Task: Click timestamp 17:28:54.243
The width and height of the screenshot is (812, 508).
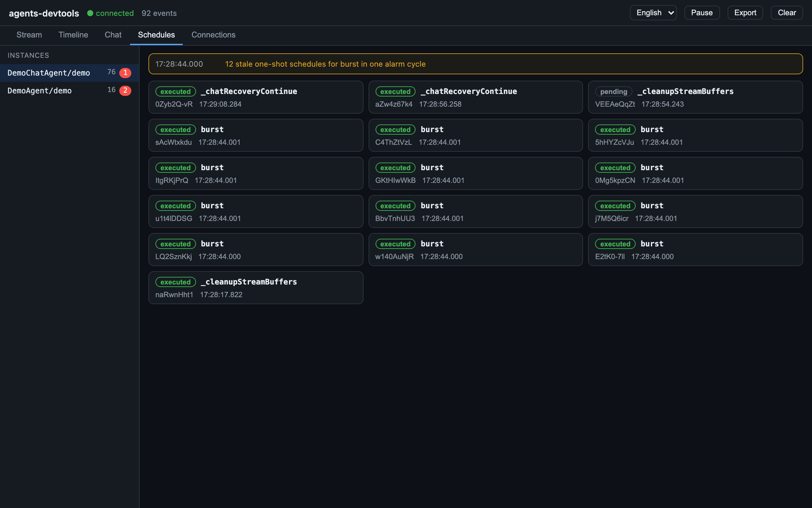Action: pyautogui.click(x=663, y=104)
